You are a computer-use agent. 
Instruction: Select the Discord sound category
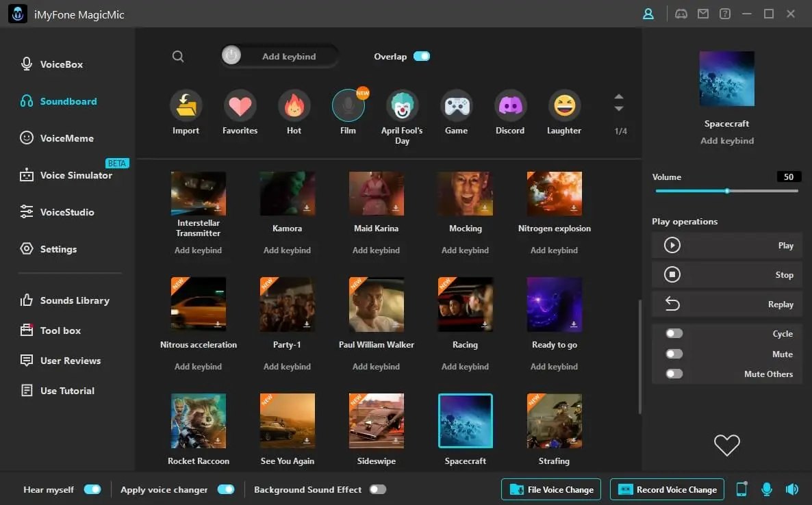[510, 112]
